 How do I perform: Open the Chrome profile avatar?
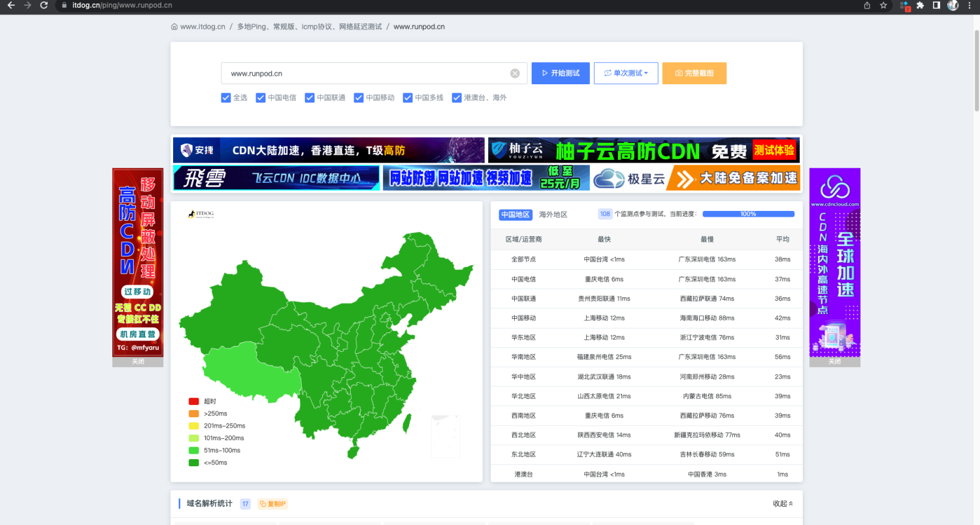[x=953, y=5]
